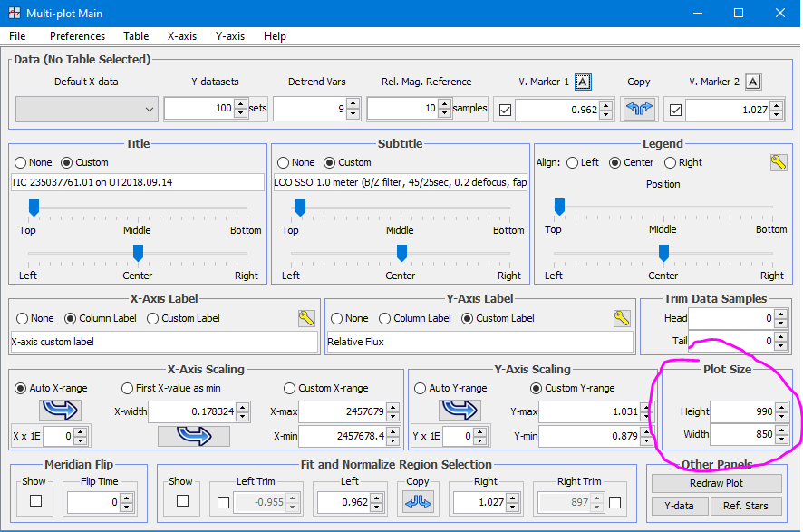
Task: Increase the Plot Size Height value
Action: click(x=783, y=407)
